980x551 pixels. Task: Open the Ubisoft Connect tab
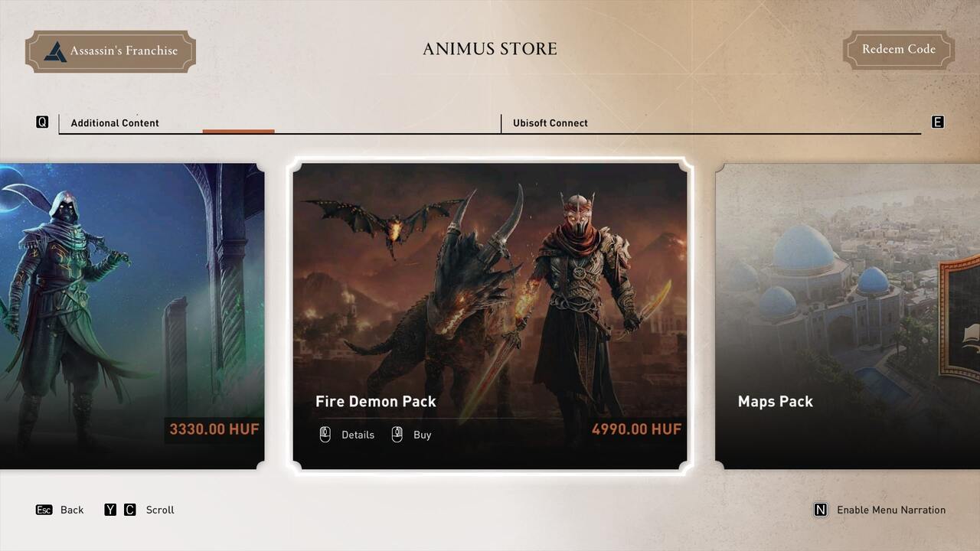tap(550, 123)
